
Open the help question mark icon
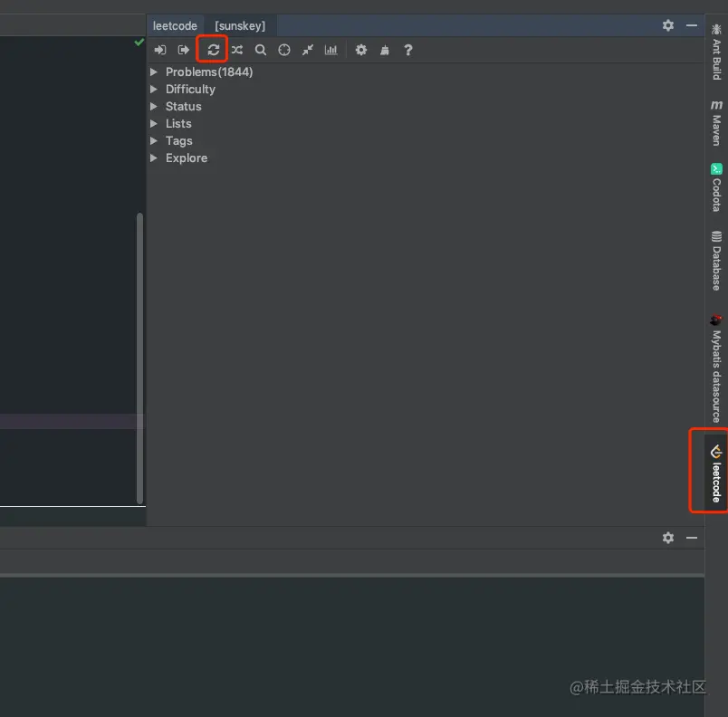click(408, 50)
